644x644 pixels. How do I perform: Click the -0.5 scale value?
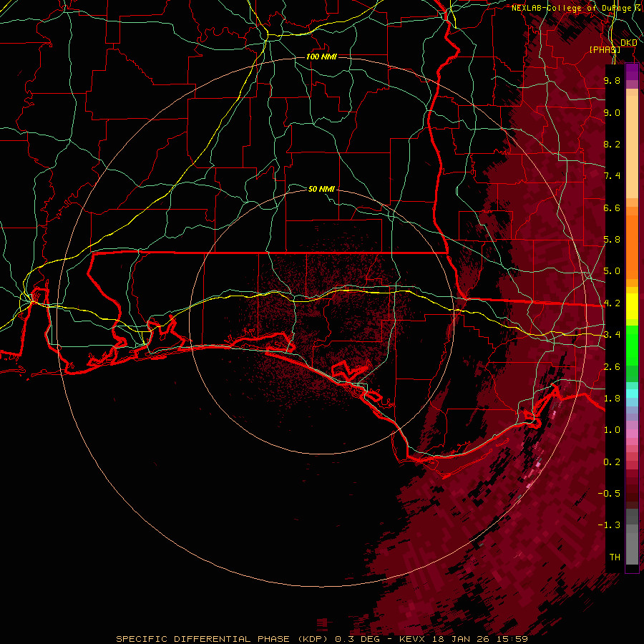[610, 494]
